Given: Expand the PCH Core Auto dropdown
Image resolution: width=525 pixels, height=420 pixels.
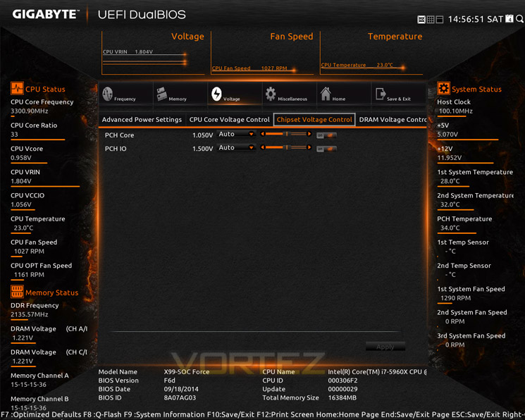Looking at the screenshot, I should tap(236, 134).
